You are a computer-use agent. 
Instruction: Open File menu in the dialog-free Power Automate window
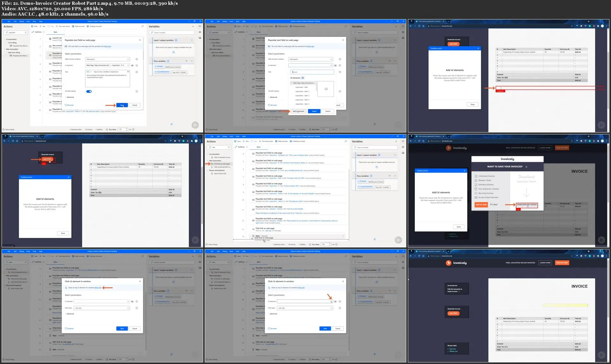coord(212,136)
